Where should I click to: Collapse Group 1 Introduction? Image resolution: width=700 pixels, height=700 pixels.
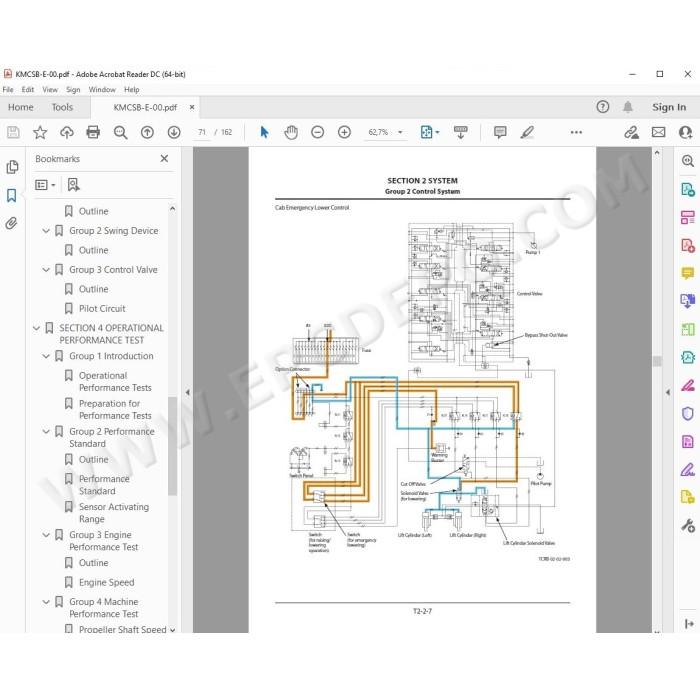(46, 356)
